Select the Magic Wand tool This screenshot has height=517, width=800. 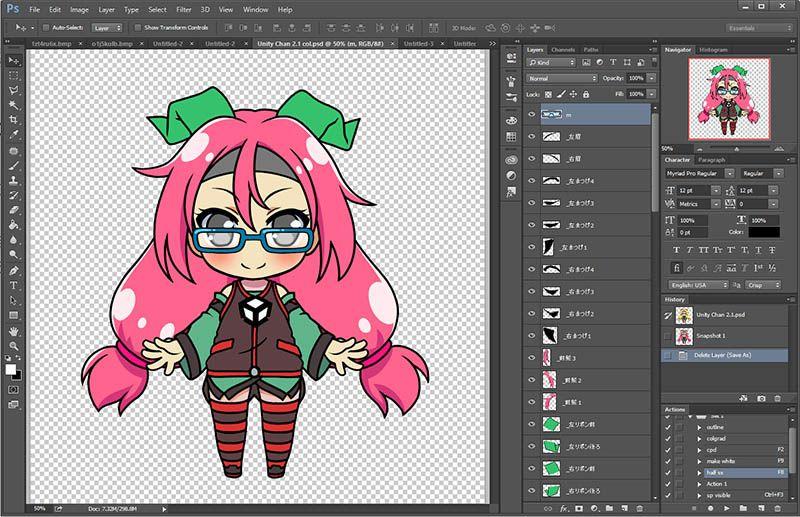pyautogui.click(x=13, y=105)
